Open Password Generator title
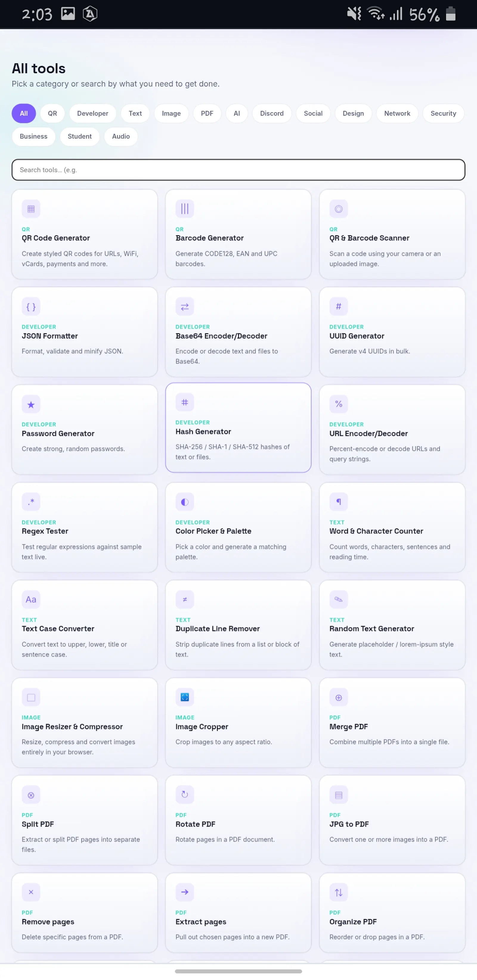The width and height of the screenshot is (477, 980). [x=58, y=433]
